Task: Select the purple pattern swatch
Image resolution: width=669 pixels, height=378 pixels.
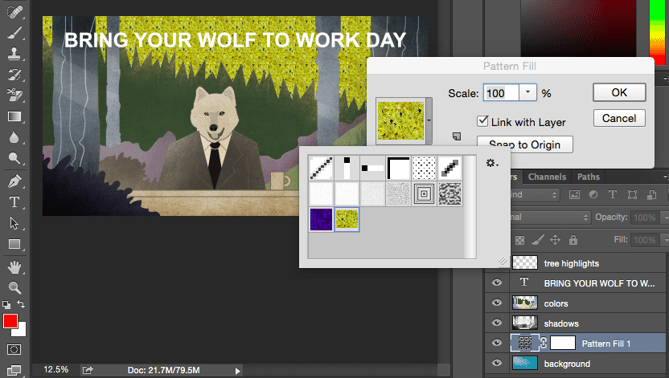Action: pyautogui.click(x=321, y=219)
